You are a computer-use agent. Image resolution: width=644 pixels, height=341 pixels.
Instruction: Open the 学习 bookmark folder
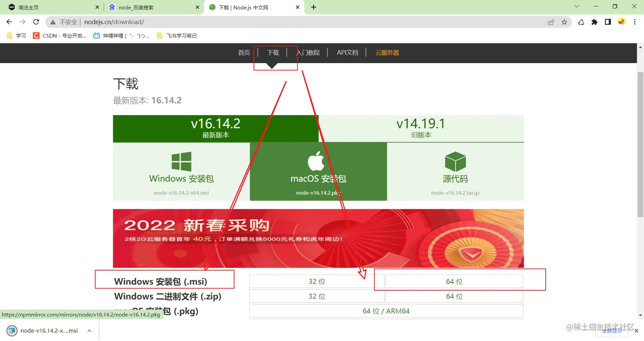click(x=16, y=36)
